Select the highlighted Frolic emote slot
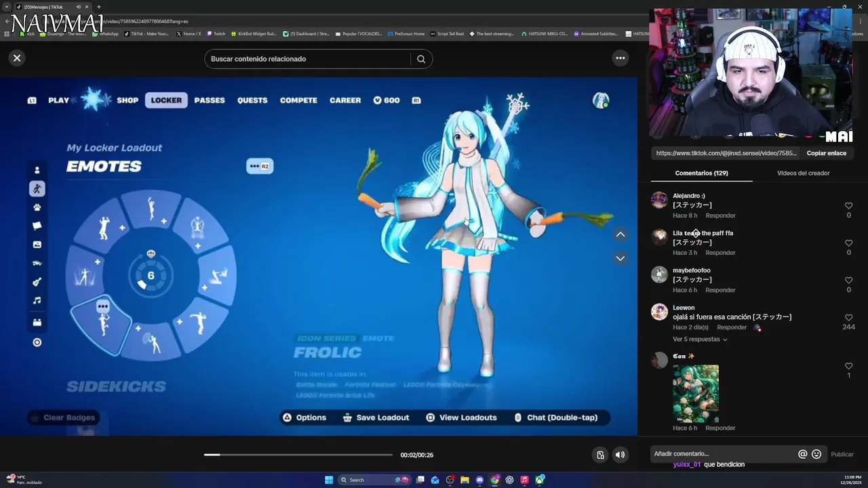The image size is (868, 488). click(x=102, y=325)
